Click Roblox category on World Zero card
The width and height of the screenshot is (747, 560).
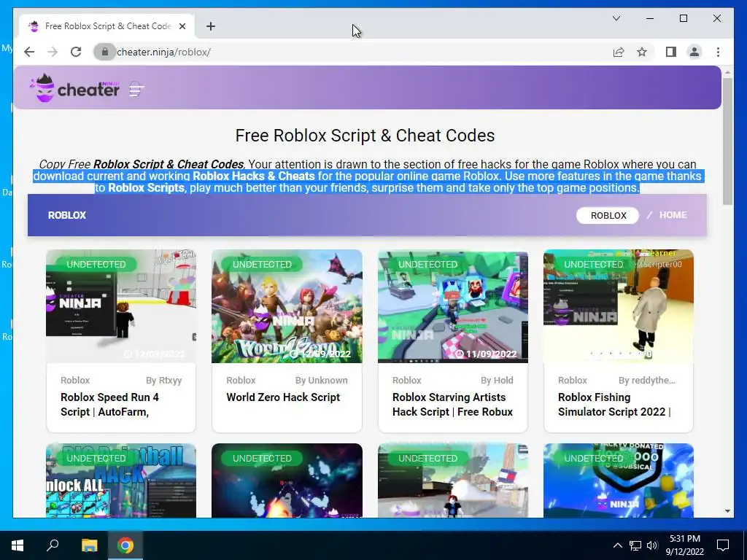pyautogui.click(x=241, y=380)
